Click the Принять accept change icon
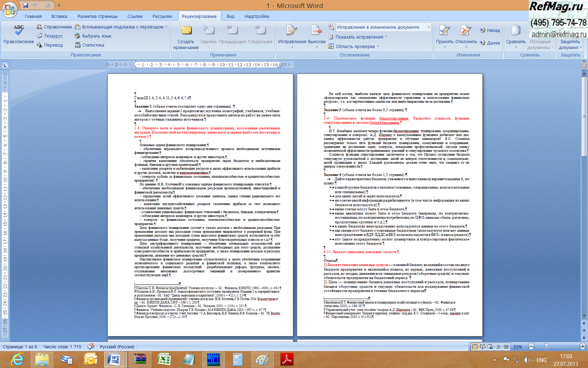This screenshot has width=588, height=368. coord(444,31)
